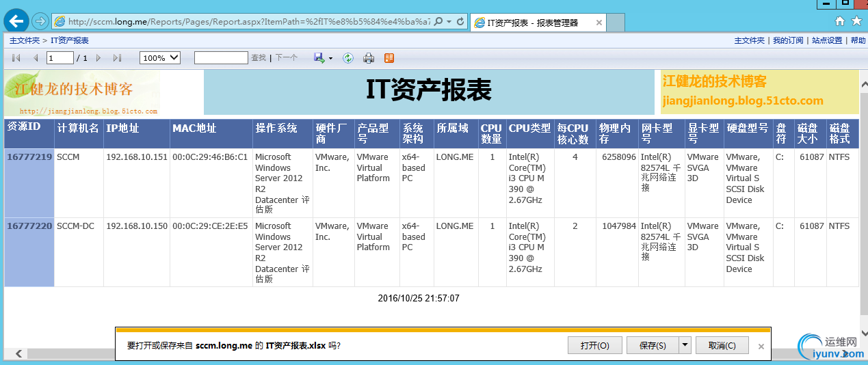Click the browser forward arrow
The height and width of the screenshot is (365, 868).
pyautogui.click(x=40, y=22)
